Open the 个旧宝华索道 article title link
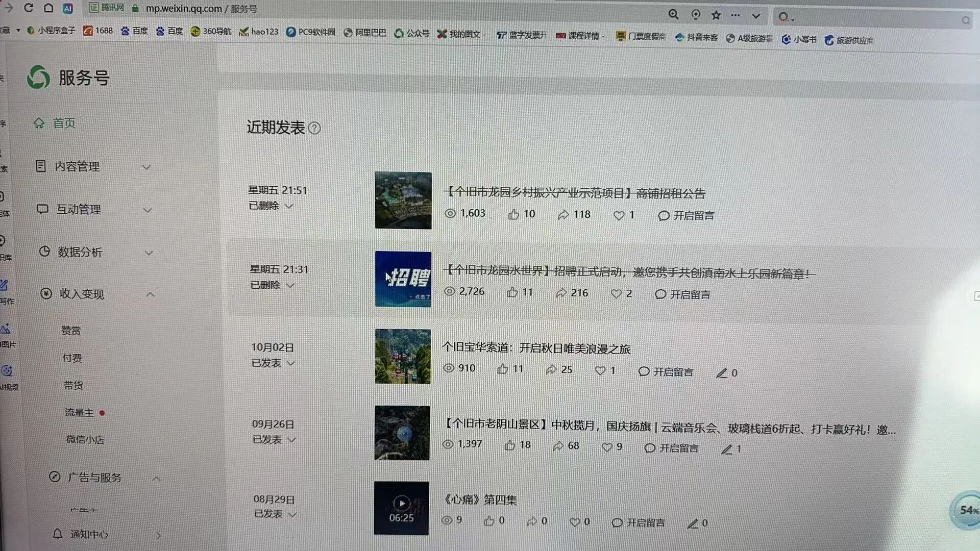Screen dimensions: 980x551 pyautogui.click(x=536, y=348)
